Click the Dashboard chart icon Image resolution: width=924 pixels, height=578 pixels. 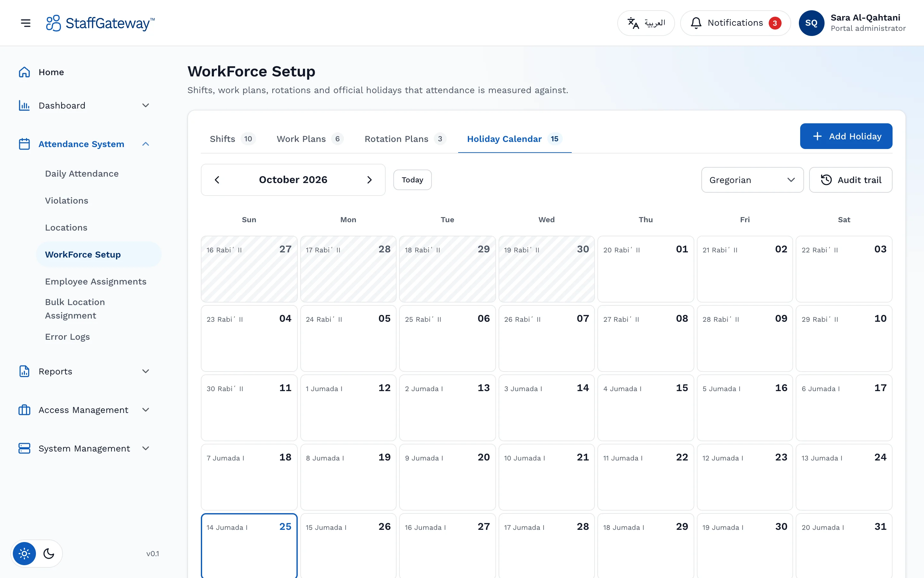tap(24, 106)
